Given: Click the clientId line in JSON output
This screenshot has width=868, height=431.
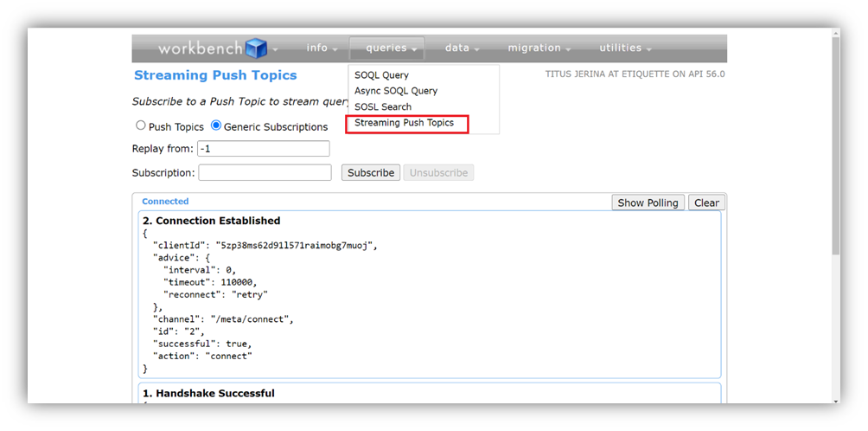Looking at the screenshot, I should coord(265,246).
